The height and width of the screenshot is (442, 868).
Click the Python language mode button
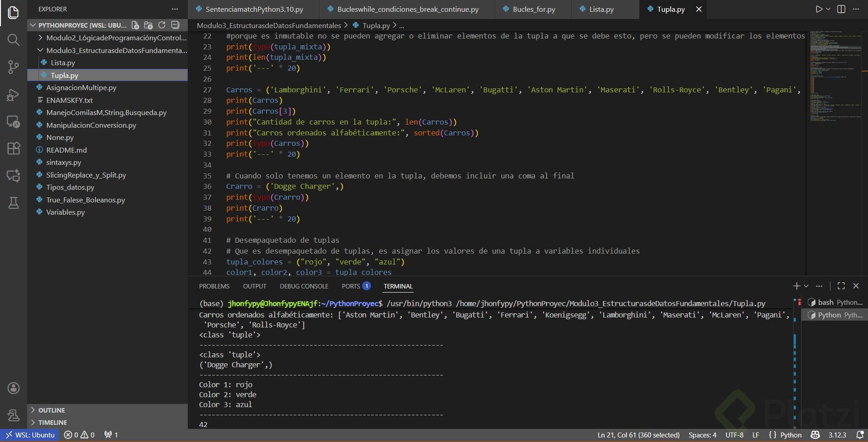[790, 435]
